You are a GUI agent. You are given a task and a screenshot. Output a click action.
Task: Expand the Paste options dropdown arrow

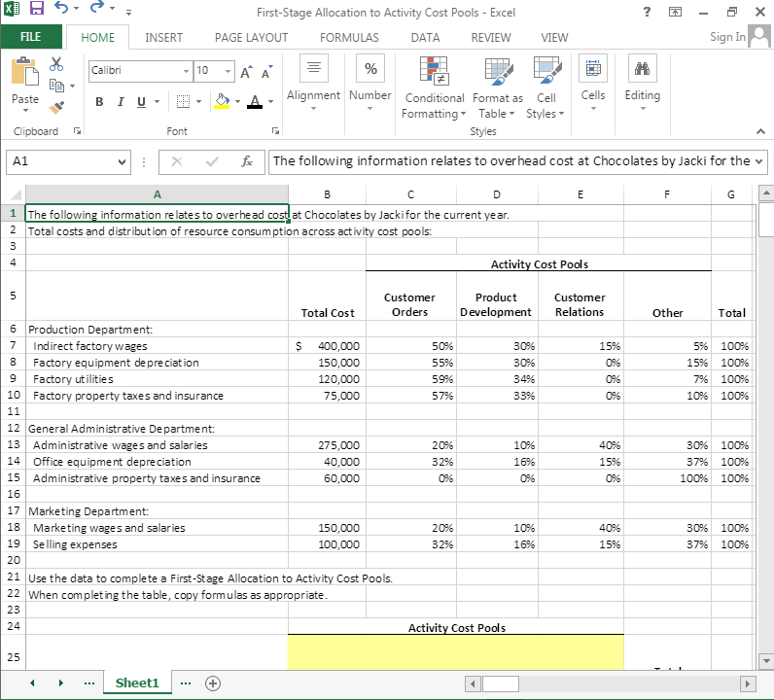(25, 110)
